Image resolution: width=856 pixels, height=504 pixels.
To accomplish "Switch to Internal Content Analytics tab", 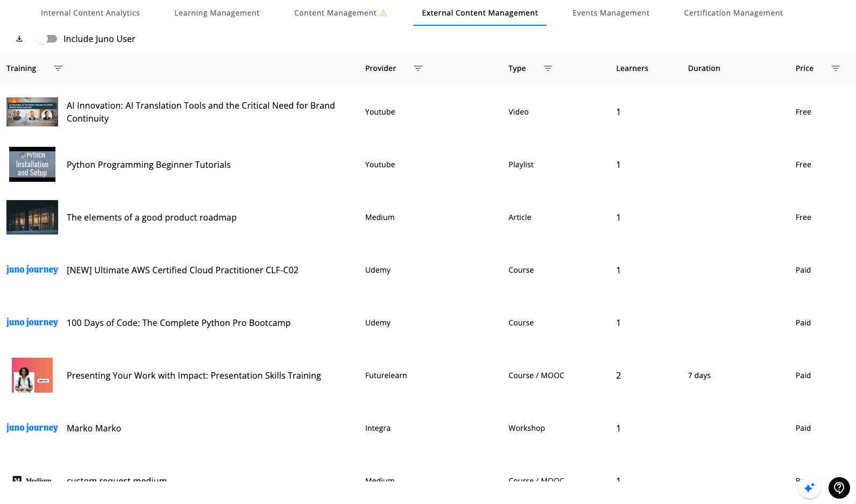I will (x=90, y=13).
